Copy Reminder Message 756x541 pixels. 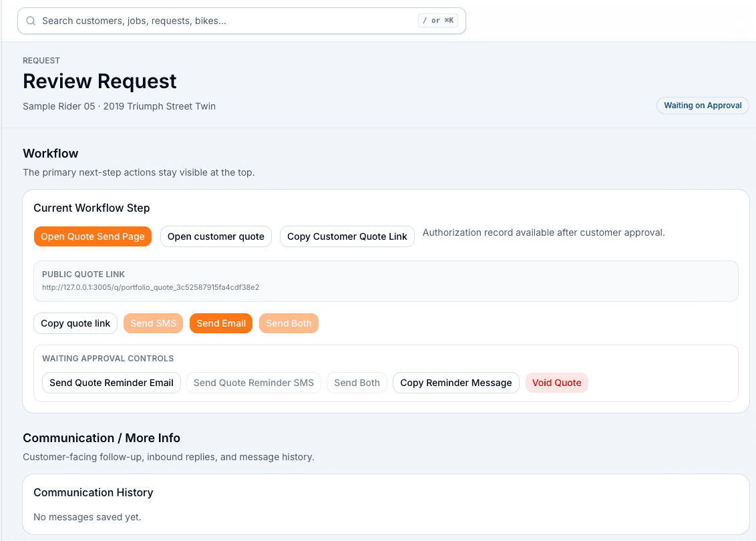point(456,383)
